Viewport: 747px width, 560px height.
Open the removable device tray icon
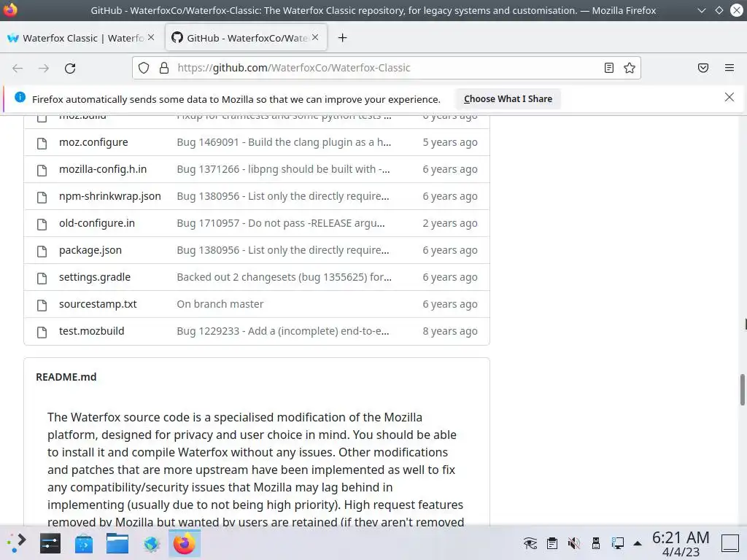[595, 543]
